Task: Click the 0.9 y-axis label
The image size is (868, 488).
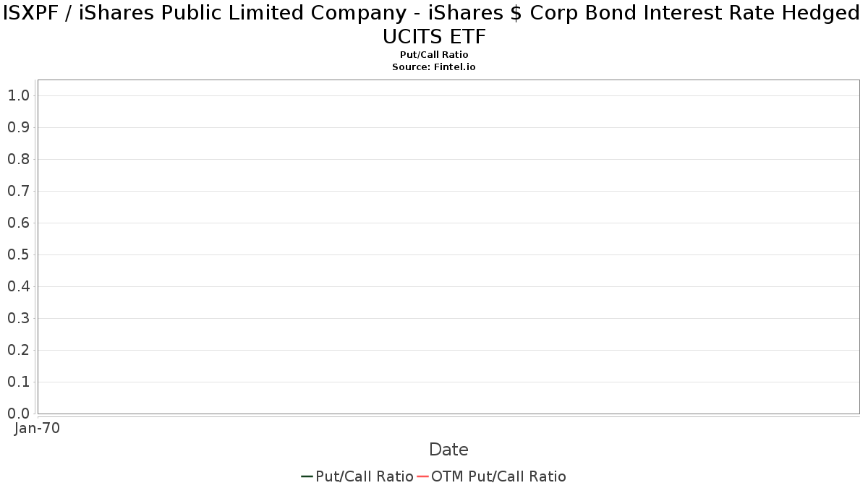Action: coord(18,127)
